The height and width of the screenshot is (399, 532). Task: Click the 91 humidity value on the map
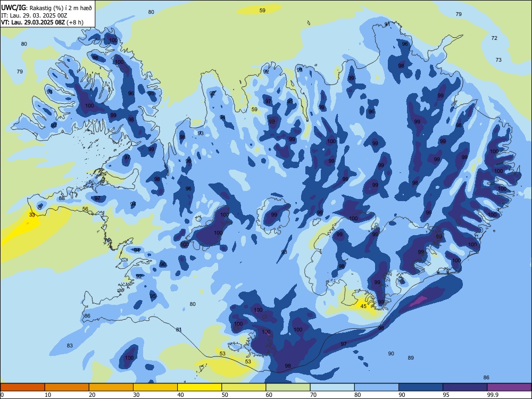pyautogui.click(x=387, y=24)
